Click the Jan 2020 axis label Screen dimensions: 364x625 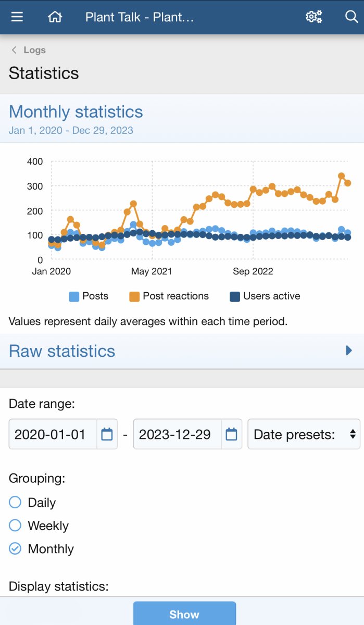click(51, 271)
